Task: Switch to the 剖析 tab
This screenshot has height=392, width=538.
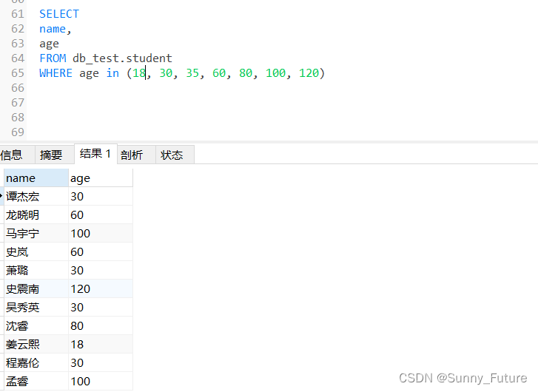Action: [x=132, y=155]
